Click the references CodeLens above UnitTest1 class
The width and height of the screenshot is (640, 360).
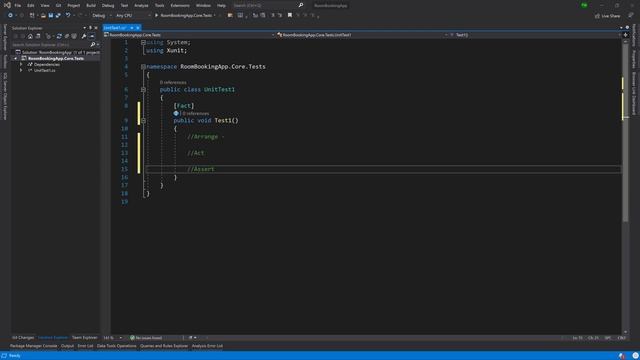point(173,82)
